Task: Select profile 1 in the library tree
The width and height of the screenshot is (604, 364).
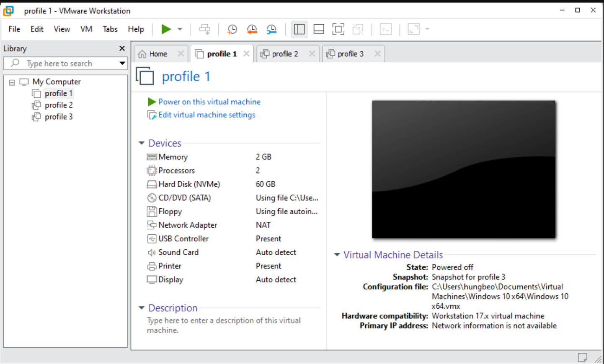Action: coord(59,93)
